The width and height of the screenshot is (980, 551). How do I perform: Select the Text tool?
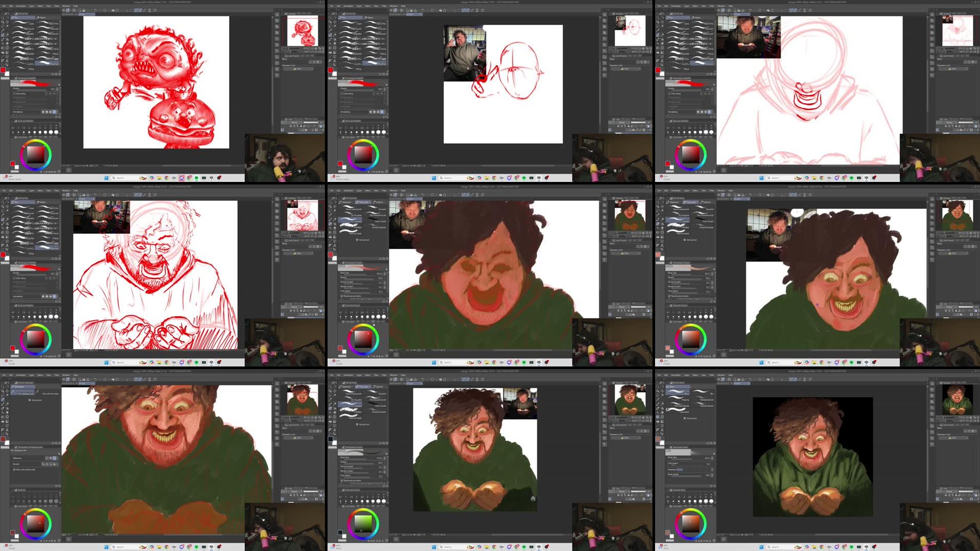(7, 60)
